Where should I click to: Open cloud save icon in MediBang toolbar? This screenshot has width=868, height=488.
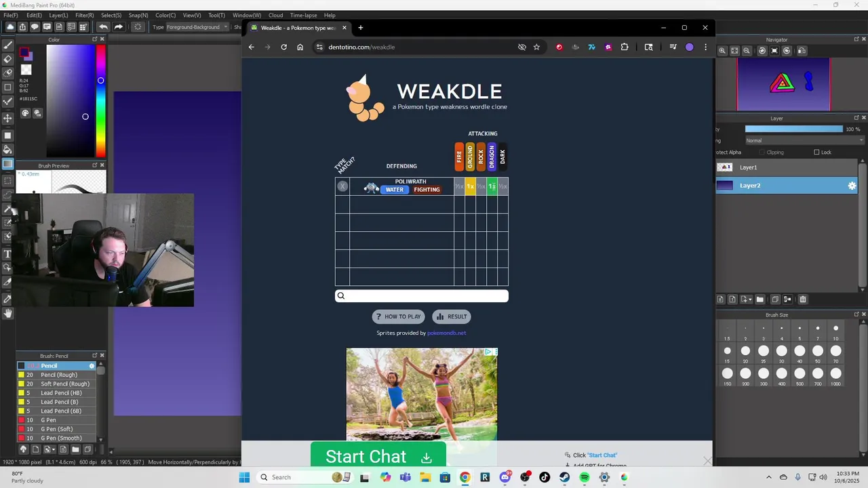pos(10,27)
